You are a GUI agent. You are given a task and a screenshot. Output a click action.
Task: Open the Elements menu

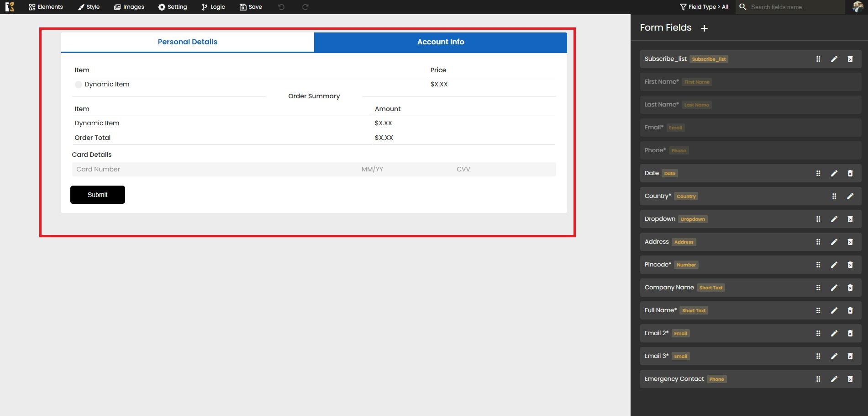click(46, 7)
